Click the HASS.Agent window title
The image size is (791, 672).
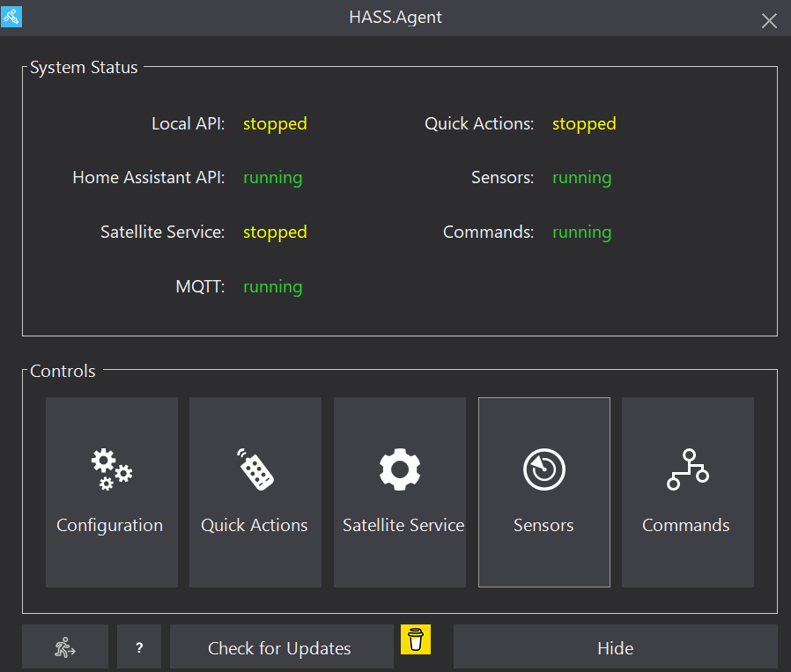click(x=395, y=17)
